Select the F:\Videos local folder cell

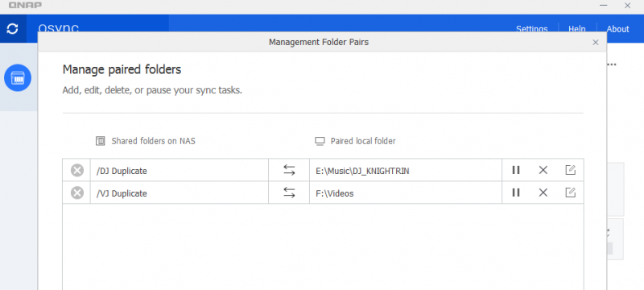pos(406,193)
